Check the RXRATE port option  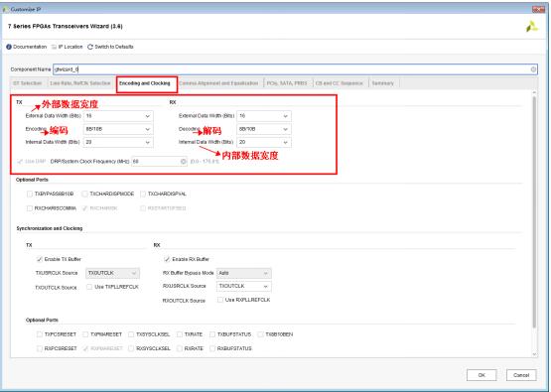[180, 348]
